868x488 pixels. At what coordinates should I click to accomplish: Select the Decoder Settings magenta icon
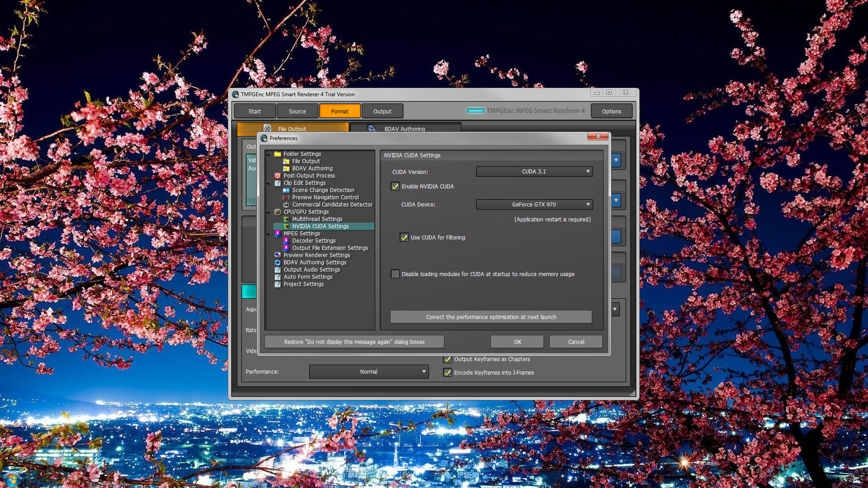click(x=286, y=241)
